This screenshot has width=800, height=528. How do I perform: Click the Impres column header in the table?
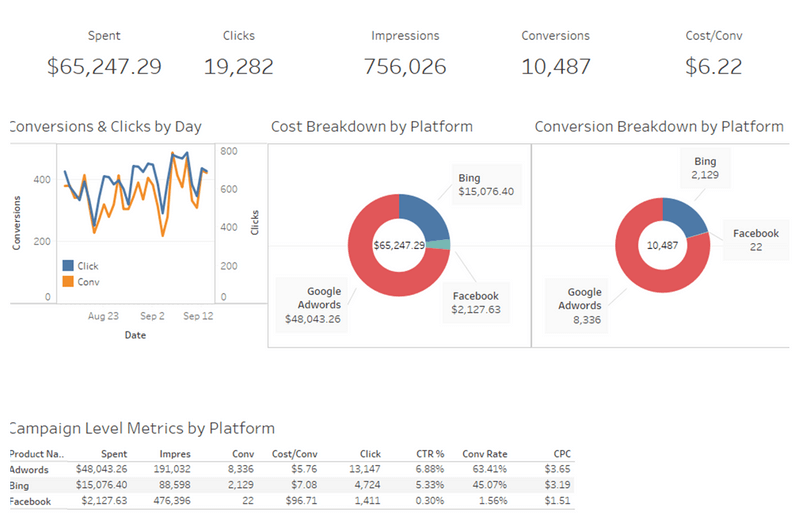174,453
